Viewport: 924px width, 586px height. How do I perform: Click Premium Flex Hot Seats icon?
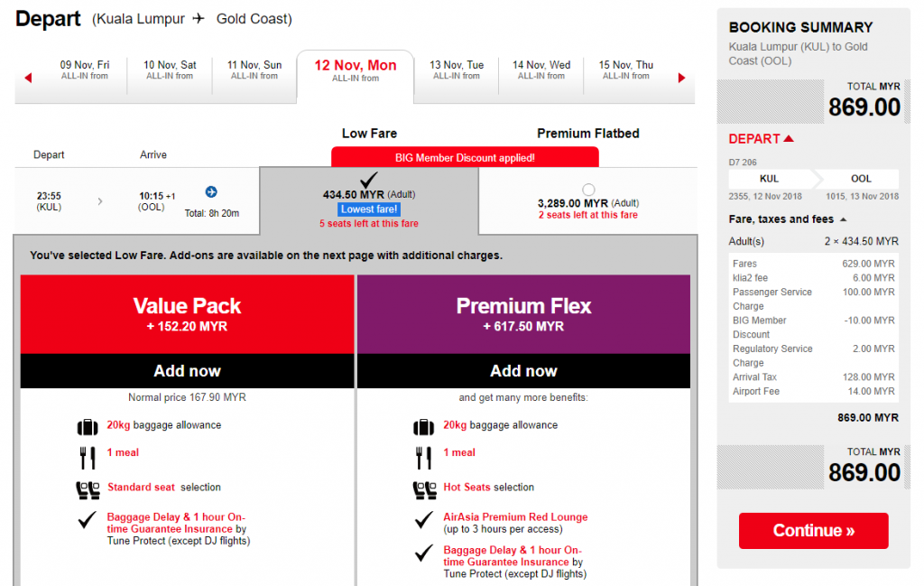tap(423, 488)
